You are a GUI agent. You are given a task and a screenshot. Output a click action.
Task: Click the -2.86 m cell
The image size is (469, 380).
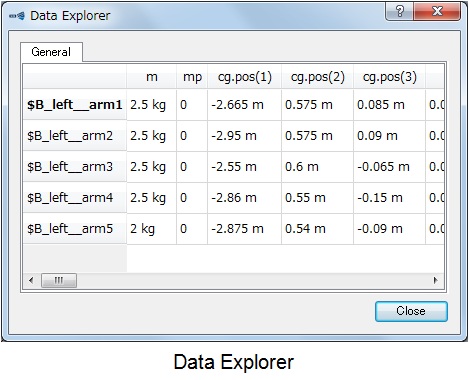244,198
